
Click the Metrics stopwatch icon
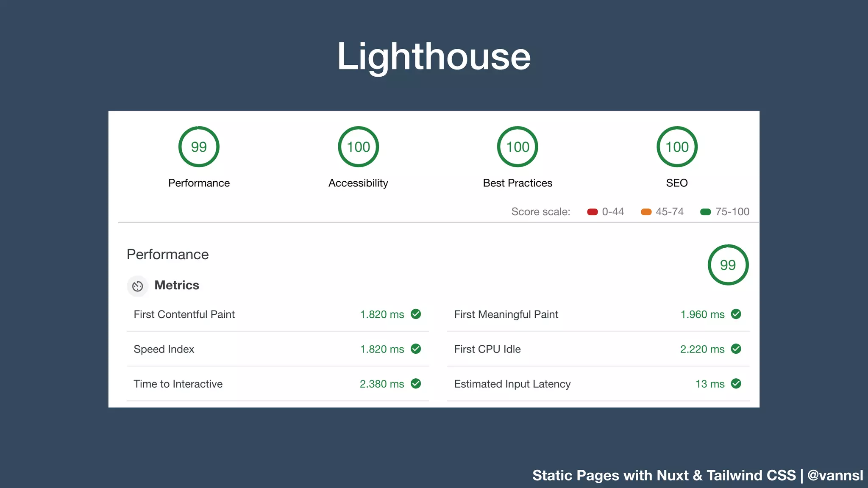(137, 286)
